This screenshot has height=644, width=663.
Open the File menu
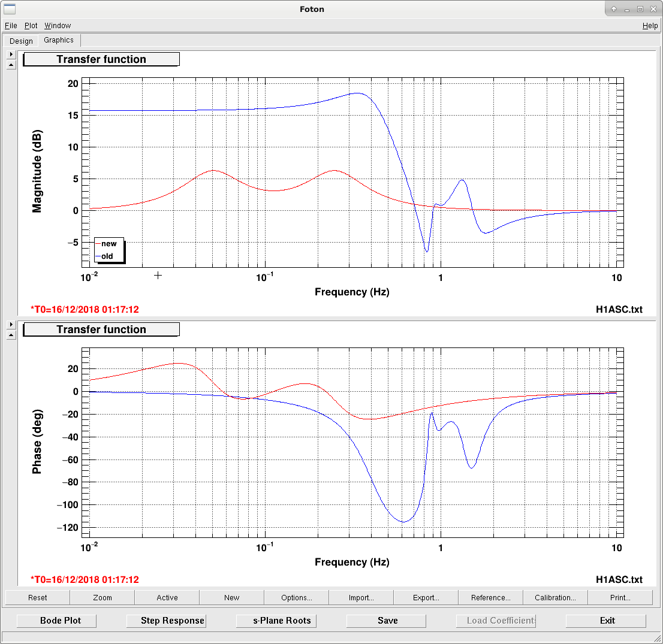click(11, 26)
